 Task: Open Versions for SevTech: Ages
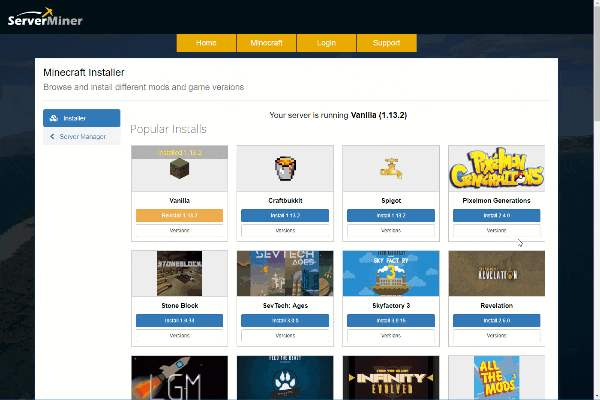285,336
